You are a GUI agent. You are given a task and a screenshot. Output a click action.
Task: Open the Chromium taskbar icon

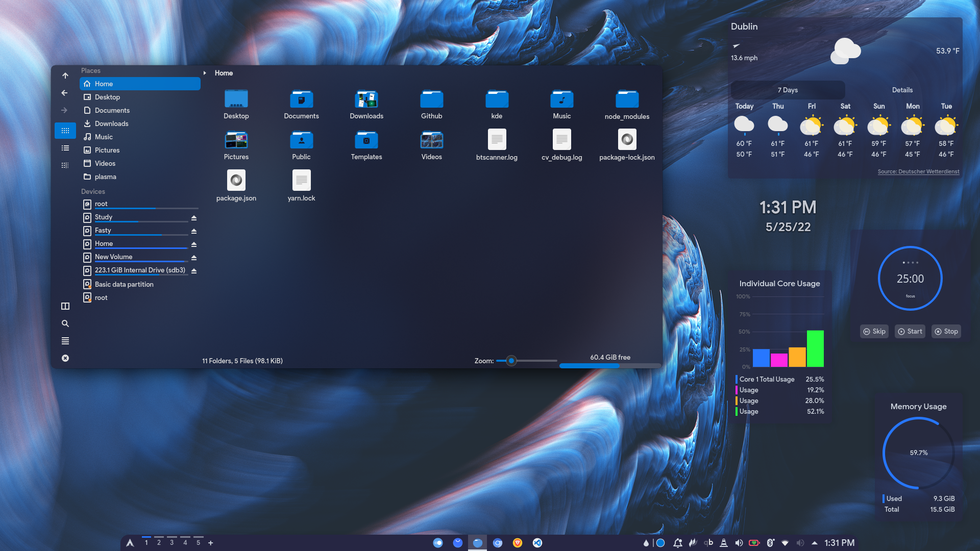(498, 543)
